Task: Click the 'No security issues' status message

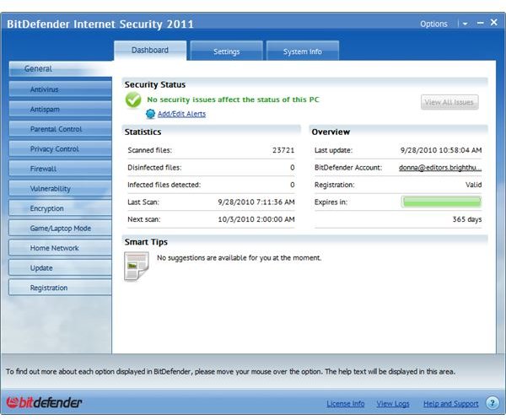Action: click(x=233, y=100)
